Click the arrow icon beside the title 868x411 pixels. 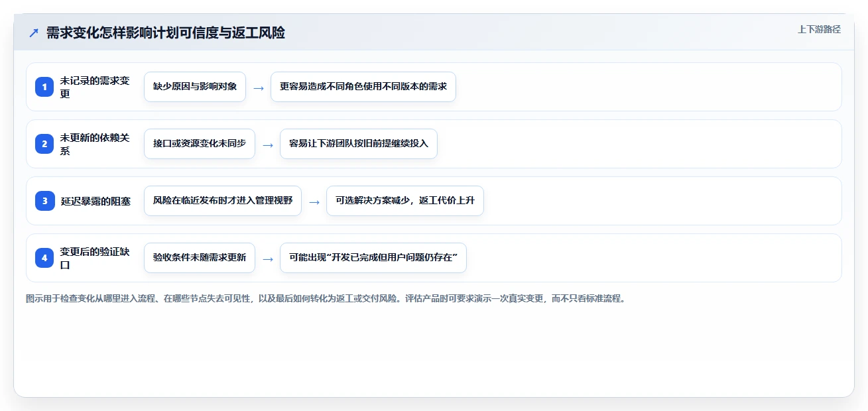click(34, 32)
